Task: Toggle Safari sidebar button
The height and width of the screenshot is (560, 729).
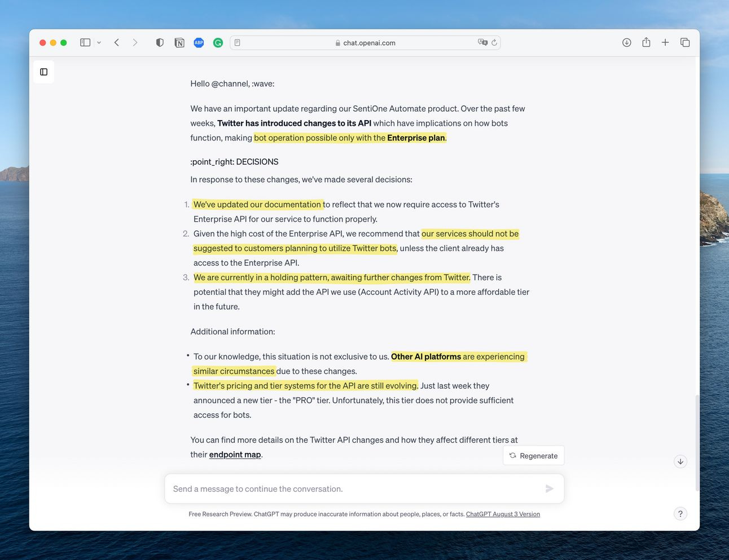Action: pyautogui.click(x=85, y=42)
